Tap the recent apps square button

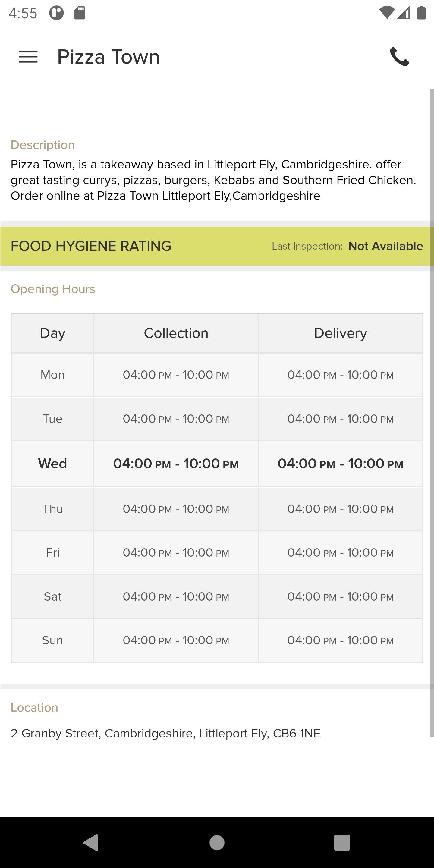[342, 842]
